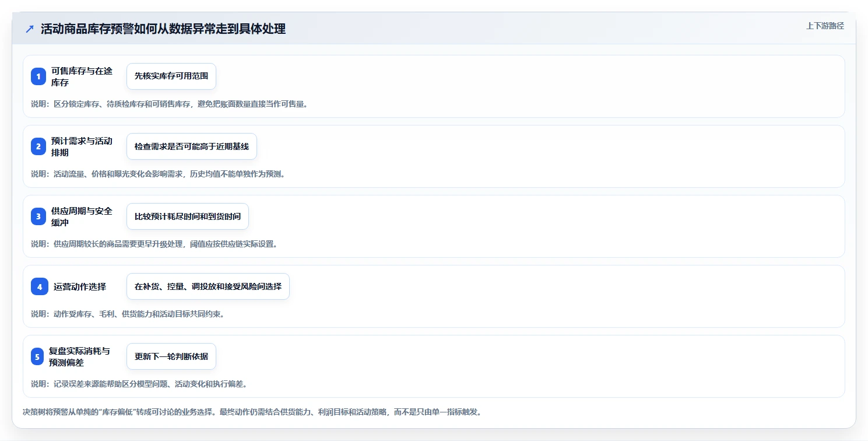Click 在补货、控量、调投放和接受风险间选择 button
This screenshot has height=441, width=868.
(x=208, y=286)
